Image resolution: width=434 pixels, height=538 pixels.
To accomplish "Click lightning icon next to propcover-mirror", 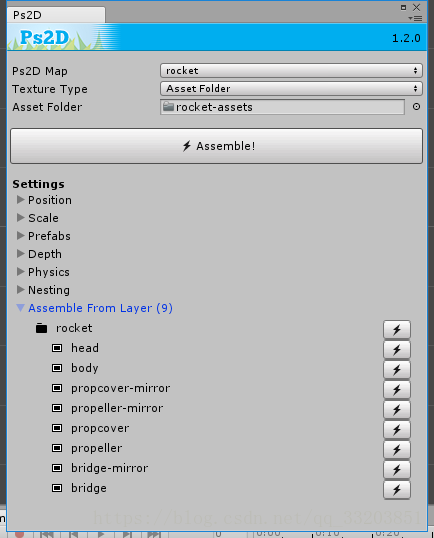I will pyautogui.click(x=397, y=389).
